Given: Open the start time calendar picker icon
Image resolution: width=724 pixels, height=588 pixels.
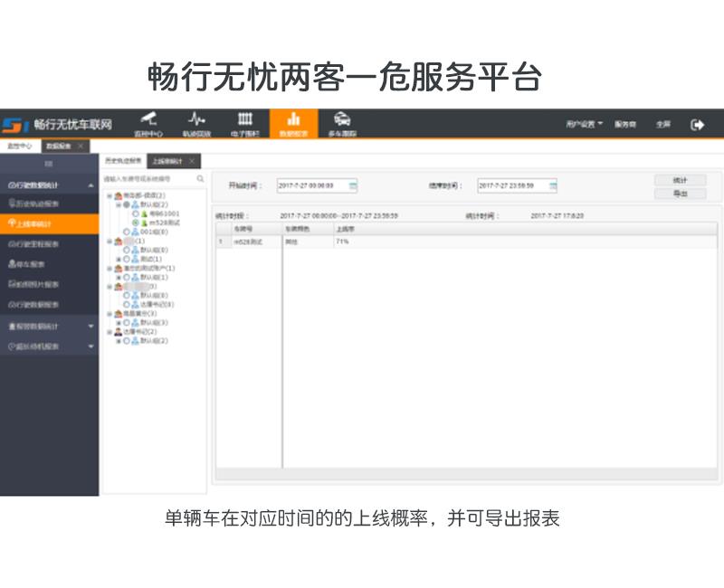Looking at the screenshot, I should (x=353, y=185).
